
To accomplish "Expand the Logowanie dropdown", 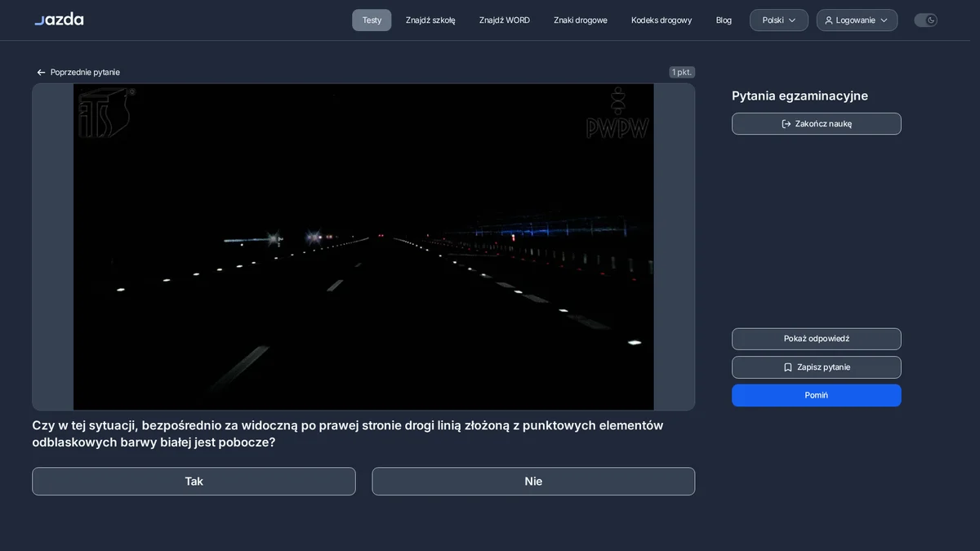I will [x=857, y=20].
